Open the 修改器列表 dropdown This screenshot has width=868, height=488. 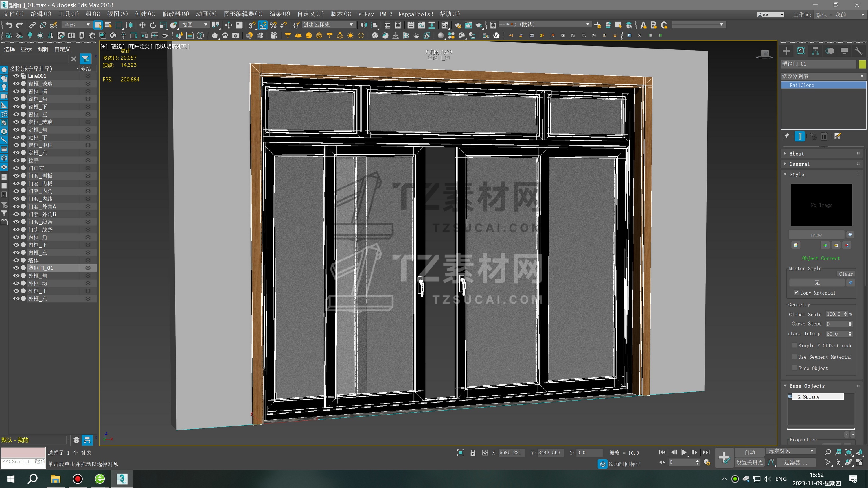pos(822,76)
